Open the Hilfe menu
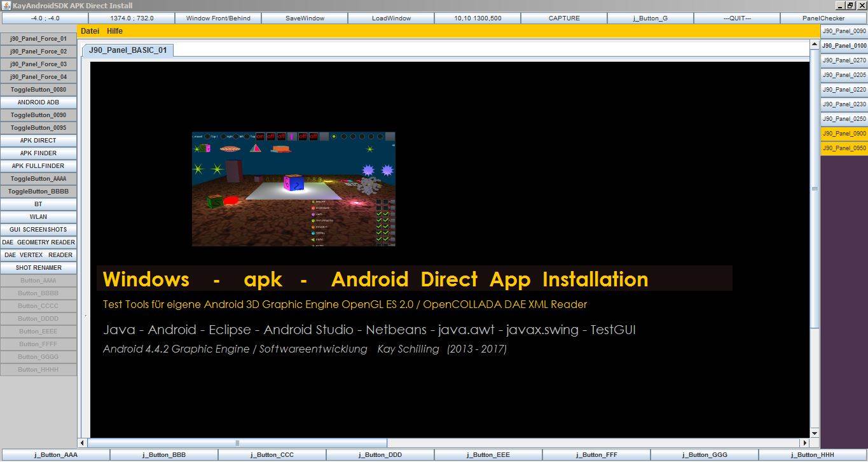 point(114,31)
